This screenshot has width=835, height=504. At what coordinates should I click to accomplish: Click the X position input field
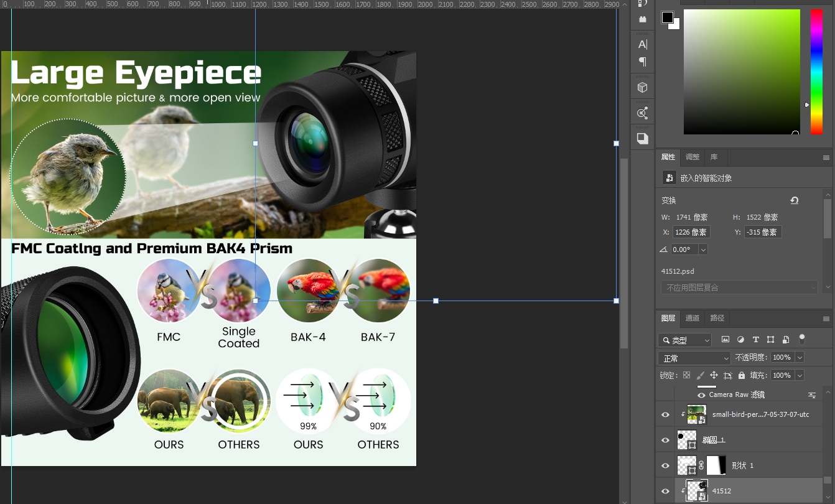coord(691,232)
